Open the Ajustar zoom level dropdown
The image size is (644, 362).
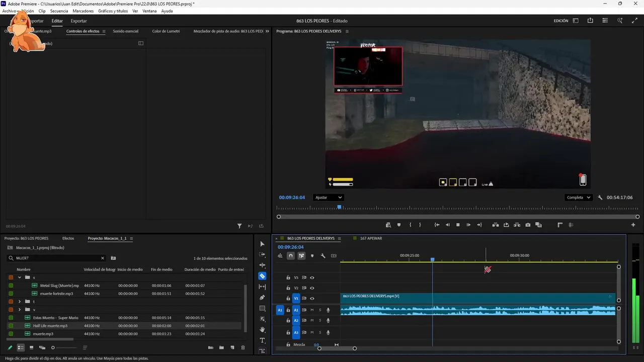point(328,198)
